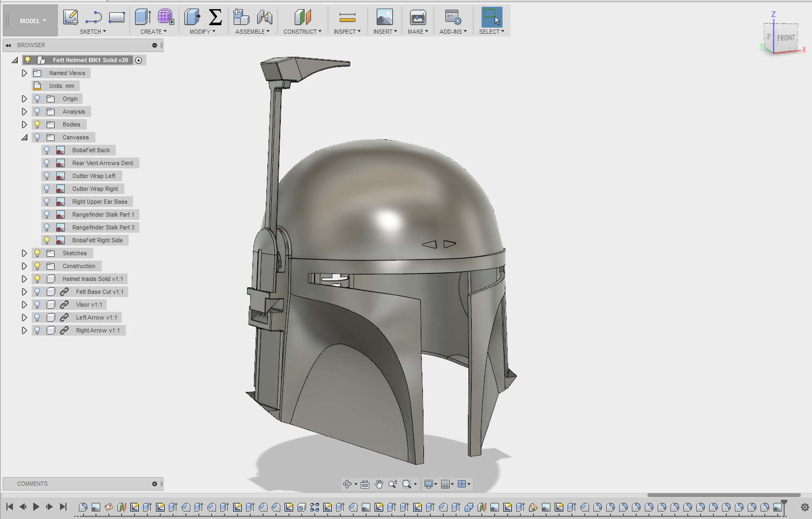812x519 pixels.
Task: Open the MODEL workspace dropdown
Action: [x=33, y=21]
